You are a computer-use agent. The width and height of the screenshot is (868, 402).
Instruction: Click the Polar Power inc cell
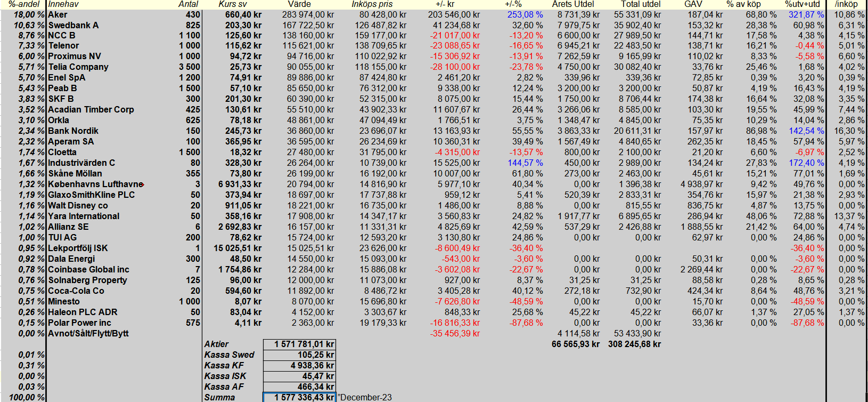pos(79,323)
